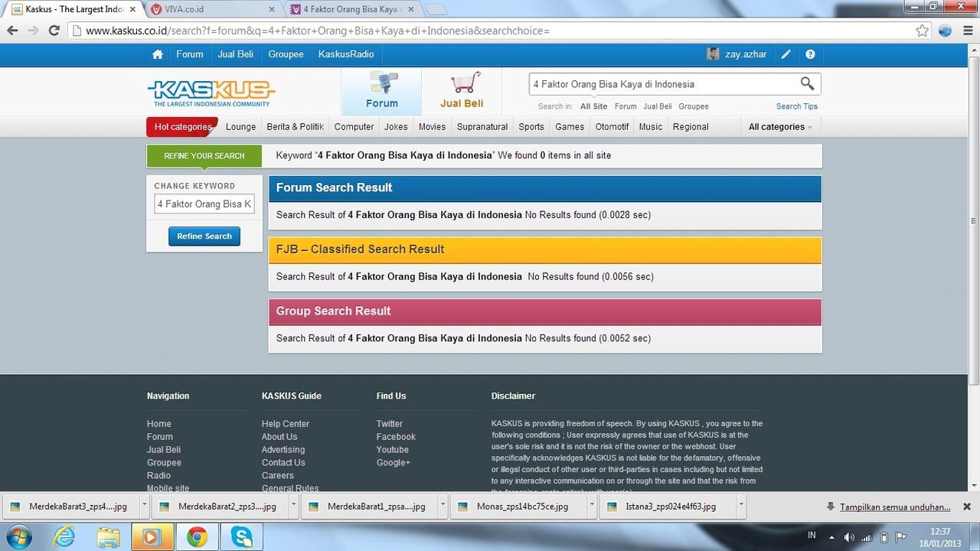
Task: Click the volume speaker tray icon
Action: (849, 537)
